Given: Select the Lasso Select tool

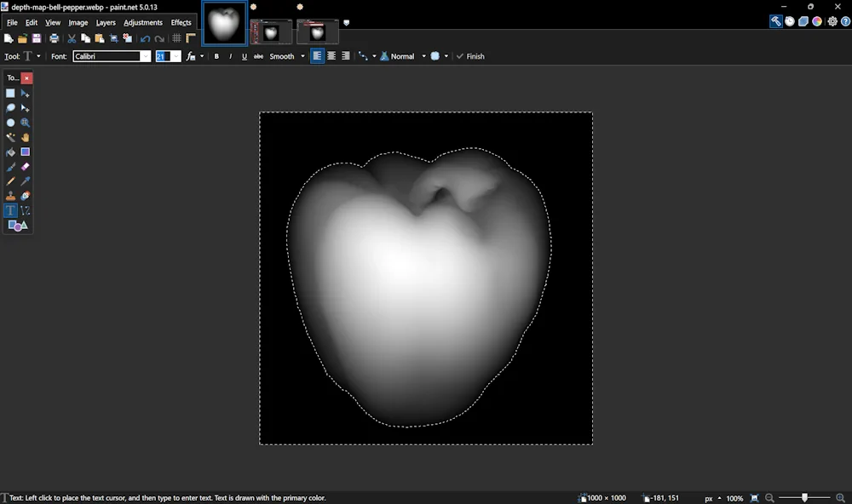Looking at the screenshot, I should (x=10, y=108).
